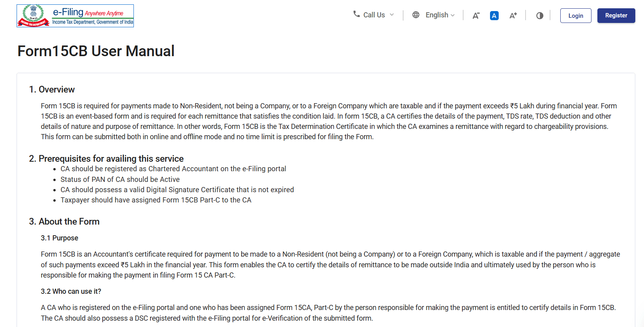Click the phone icon beside Call Us
Viewport: 644px width, 327px height.
[x=356, y=14]
